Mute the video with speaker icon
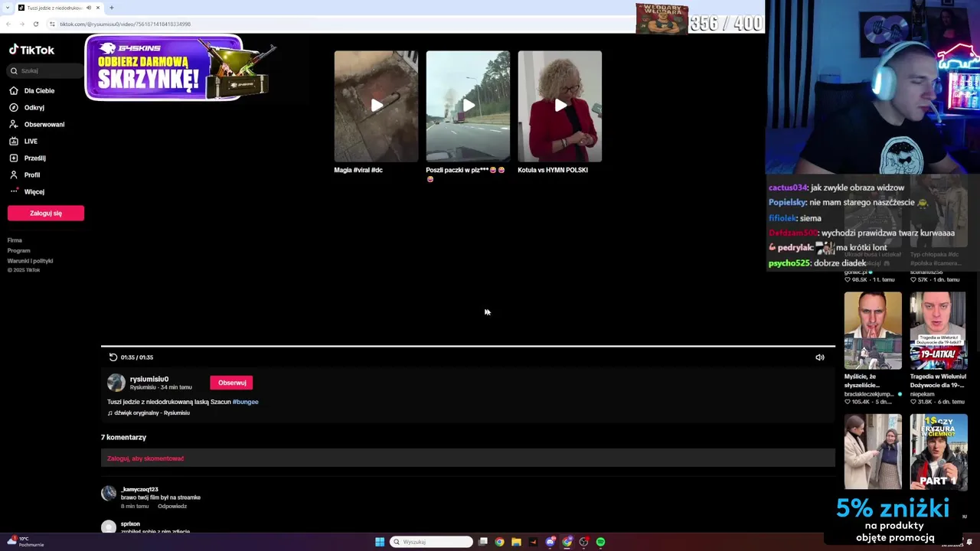Screen dimensions: 980x551 [820, 357]
